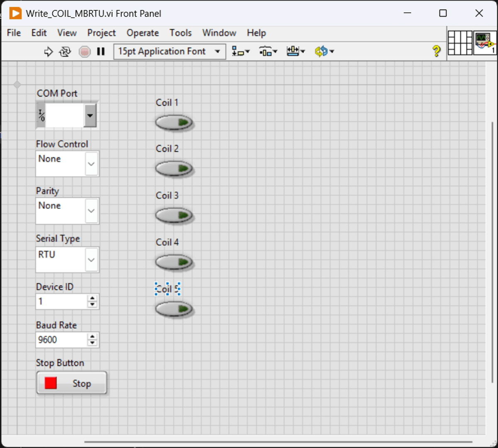Open the Resize Objects menu

[x=295, y=51]
